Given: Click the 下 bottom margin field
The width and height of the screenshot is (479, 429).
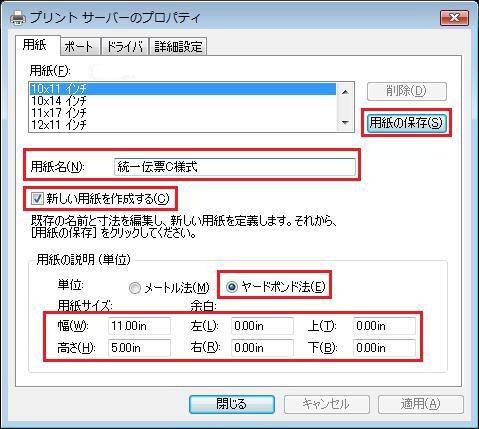Looking at the screenshot, I should pyautogui.click(x=384, y=348).
